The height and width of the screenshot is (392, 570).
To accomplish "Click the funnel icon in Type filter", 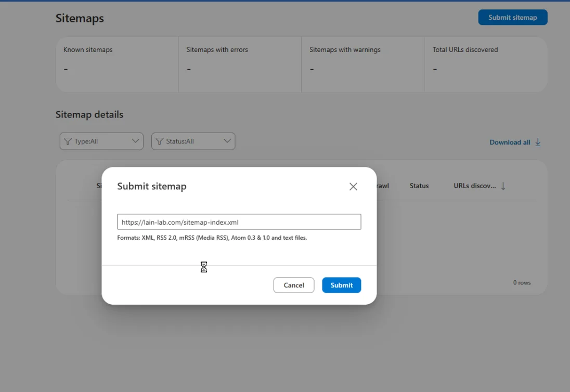I will [x=68, y=141].
